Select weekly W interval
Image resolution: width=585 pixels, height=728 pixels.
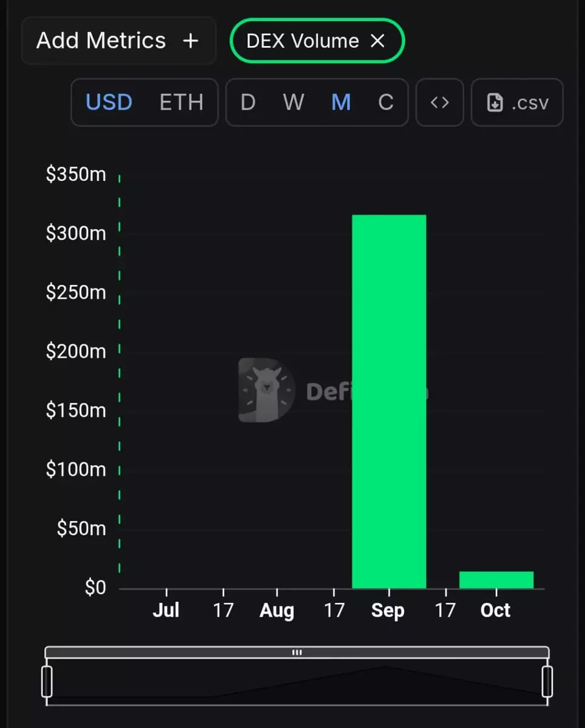pos(293,103)
